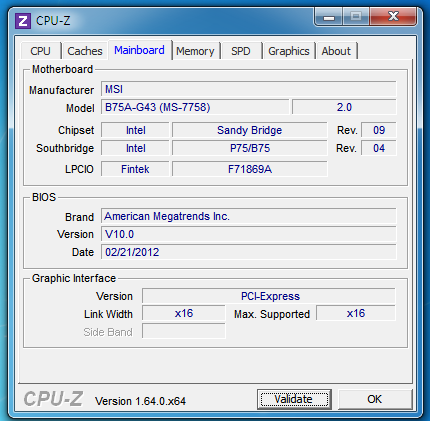Click the Max. Supported label
This screenshot has height=421, width=430.
[x=272, y=314]
